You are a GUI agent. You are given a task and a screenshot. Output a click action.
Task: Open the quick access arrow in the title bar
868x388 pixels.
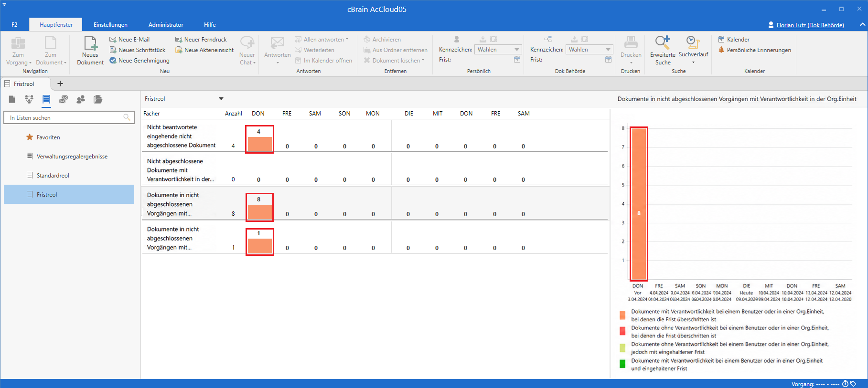coord(4,4)
